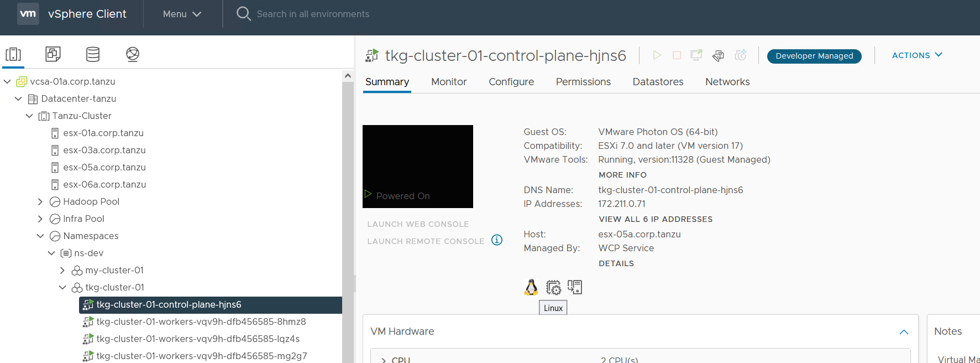The height and width of the screenshot is (363, 980).
Task: Collapse the Tanzu-Cluster tree node
Action: tap(29, 116)
